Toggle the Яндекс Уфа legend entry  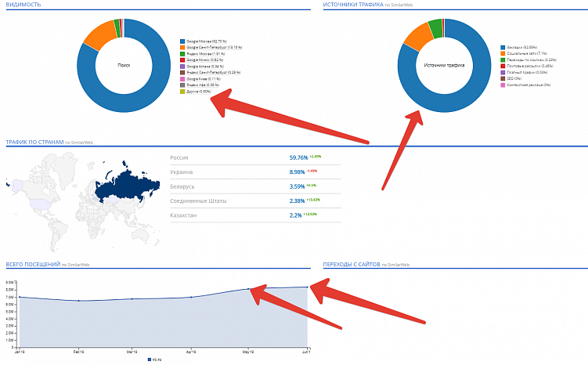200,85
